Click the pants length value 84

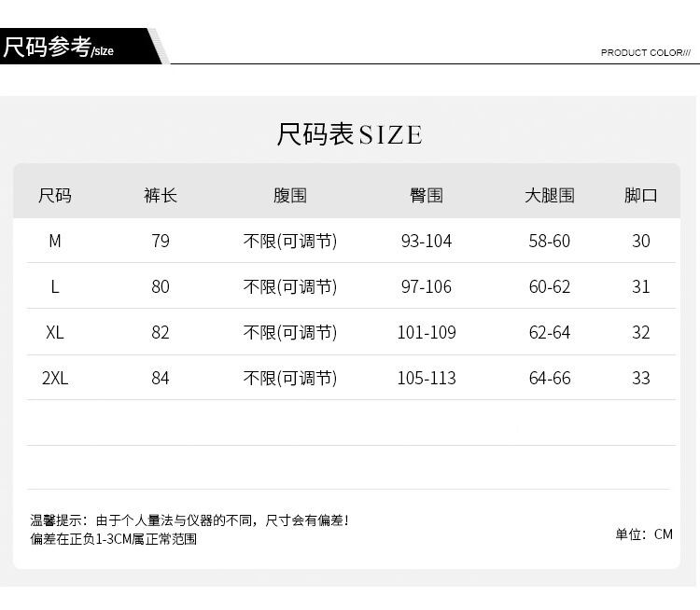pyautogui.click(x=161, y=378)
